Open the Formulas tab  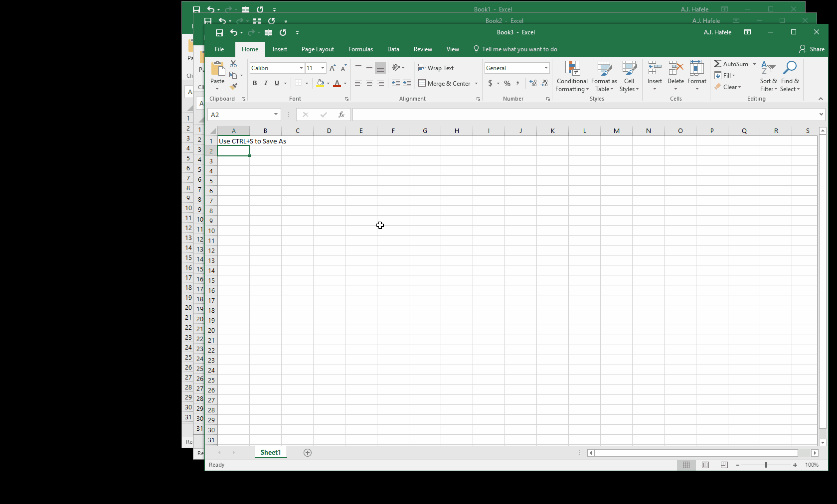tap(360, 49)
